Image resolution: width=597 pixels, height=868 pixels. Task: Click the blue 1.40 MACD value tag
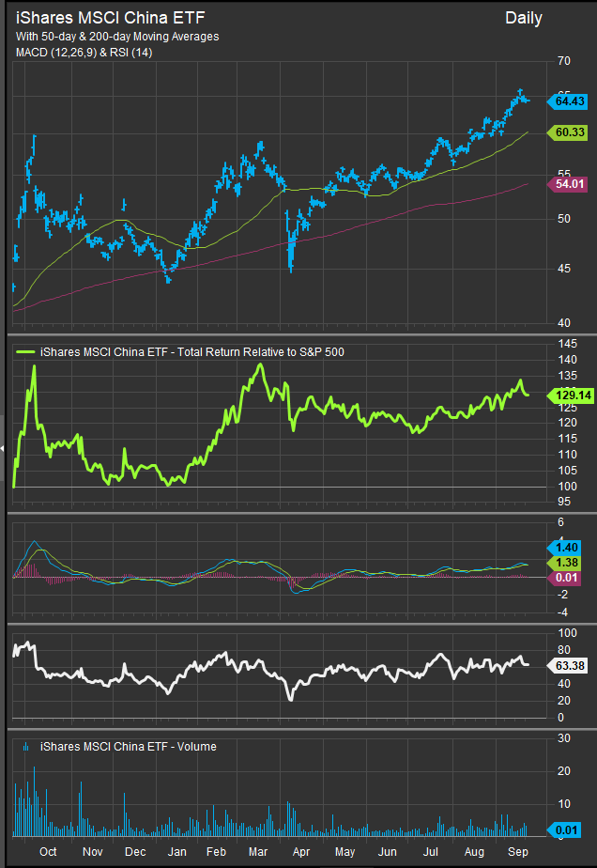[569, 546]
